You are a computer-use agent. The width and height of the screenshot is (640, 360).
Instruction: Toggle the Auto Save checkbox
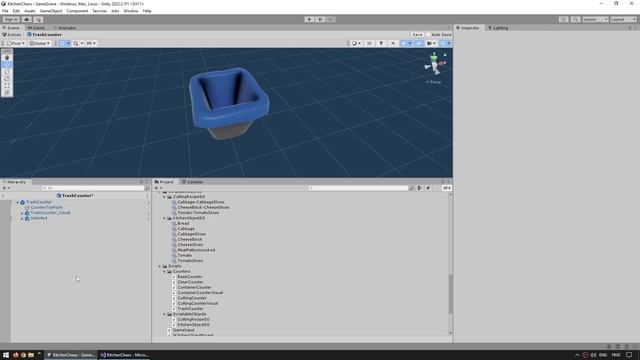pos(428,35)
